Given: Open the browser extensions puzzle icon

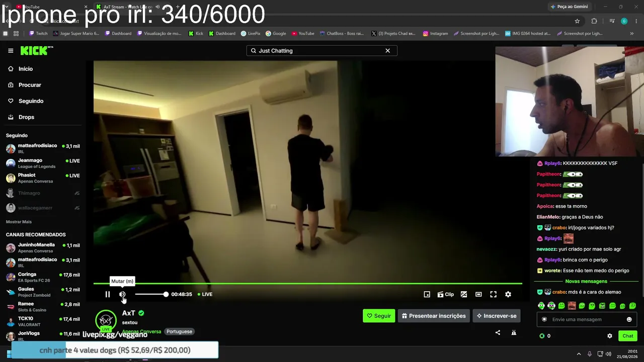Looking at the screenshot, I should [x=594, y=21].
